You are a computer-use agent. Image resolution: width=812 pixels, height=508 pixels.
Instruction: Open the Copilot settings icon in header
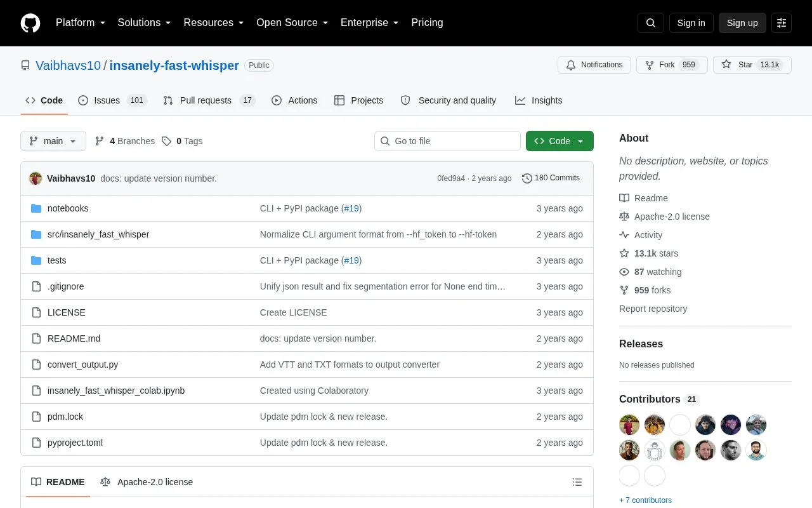(782, 23)
